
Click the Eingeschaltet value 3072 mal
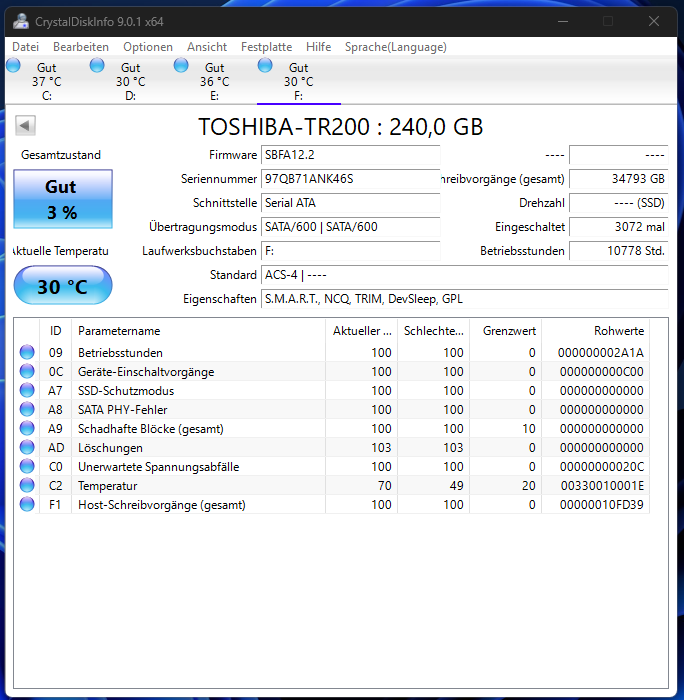(x=619, y=227)
